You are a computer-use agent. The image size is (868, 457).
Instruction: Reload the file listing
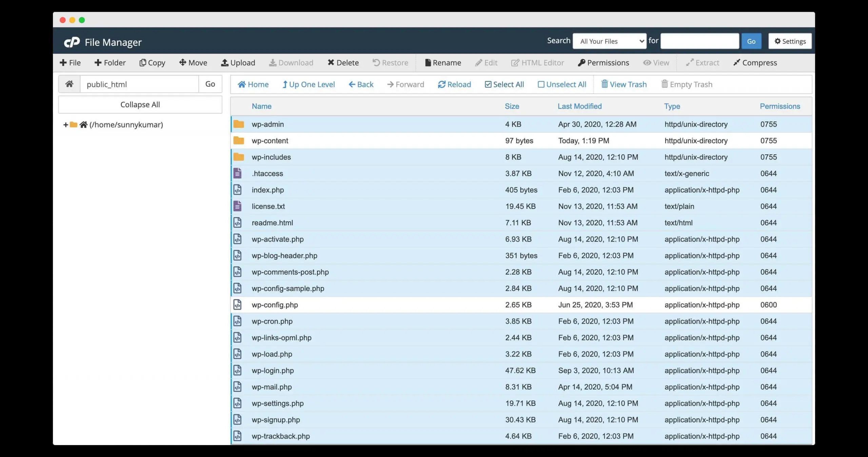(454, 84)
